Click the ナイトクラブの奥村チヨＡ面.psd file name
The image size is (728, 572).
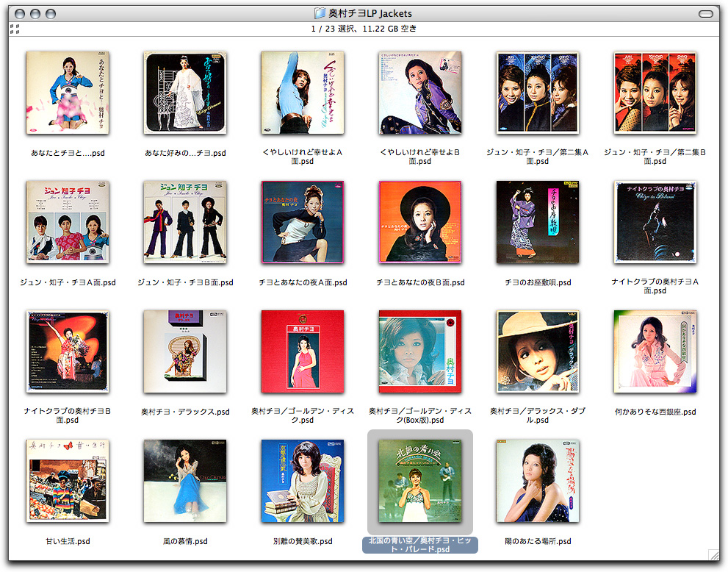tap(655, 286)
